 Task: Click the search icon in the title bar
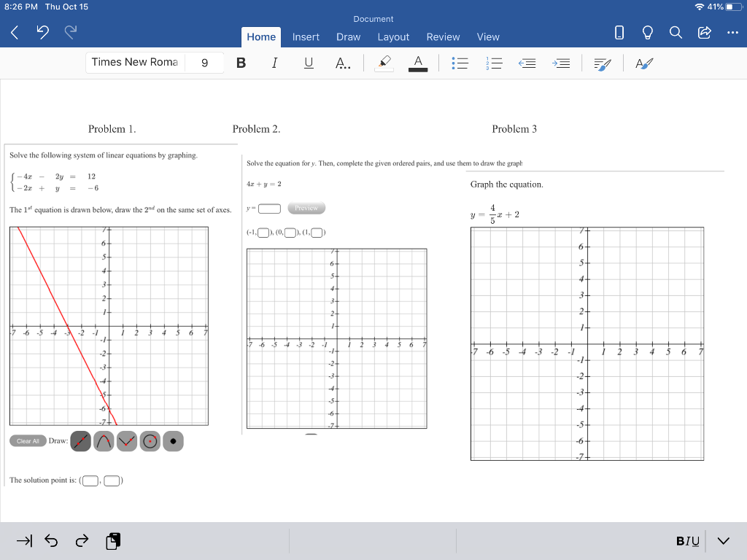click(675, 32)
